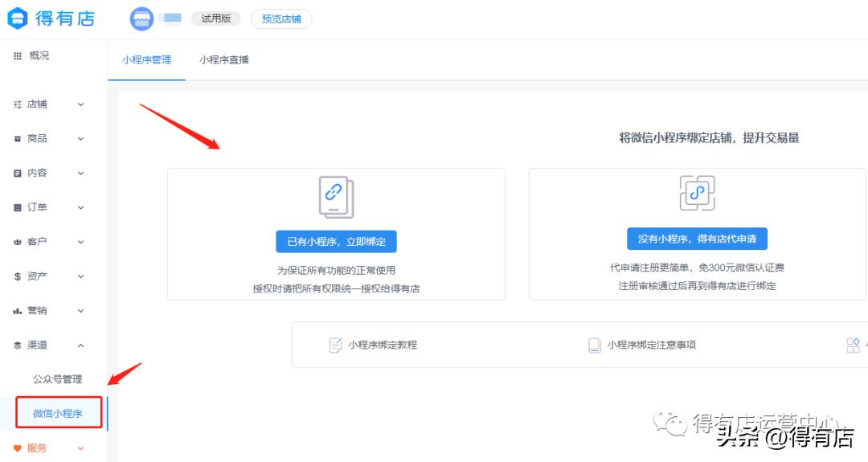868x462 pixels.
Task: Click the 店铺 menu label
Action: coord(37,104)
